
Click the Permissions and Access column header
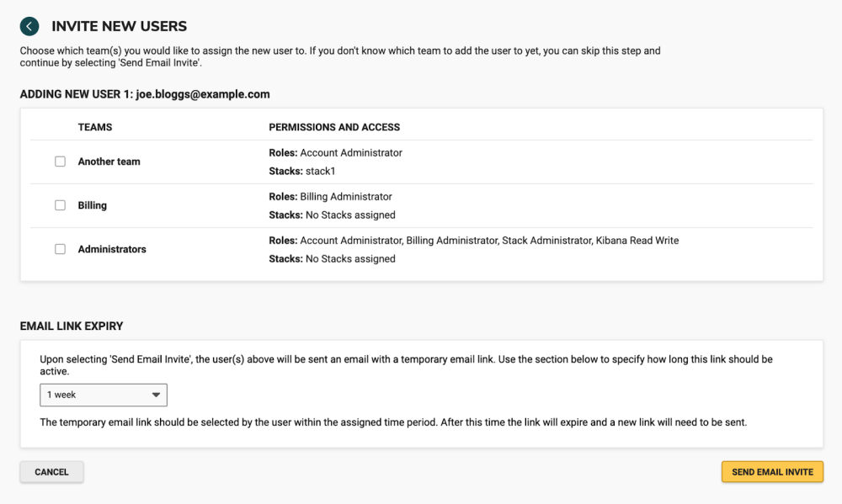(x=334, y=127)
